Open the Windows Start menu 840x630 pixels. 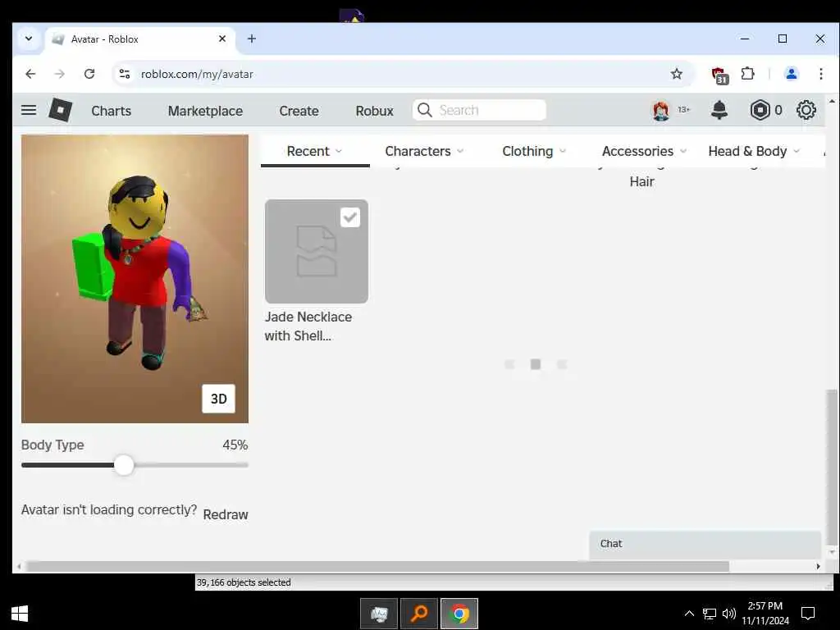(20, 614)
